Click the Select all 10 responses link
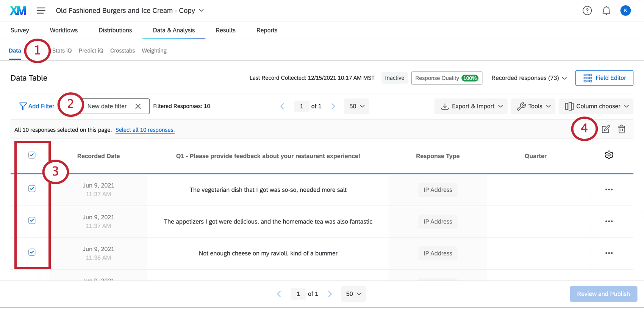 [x=145, y=130]
